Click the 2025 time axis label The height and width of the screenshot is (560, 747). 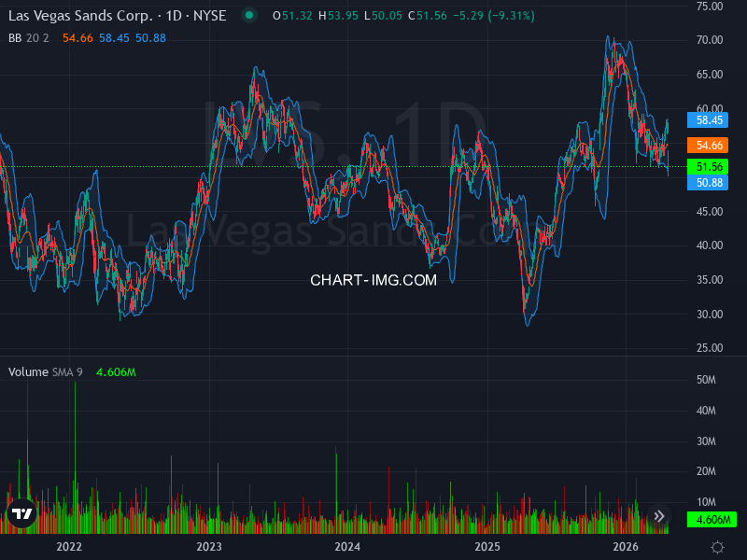pyautogui.click(x=487, y=547)
